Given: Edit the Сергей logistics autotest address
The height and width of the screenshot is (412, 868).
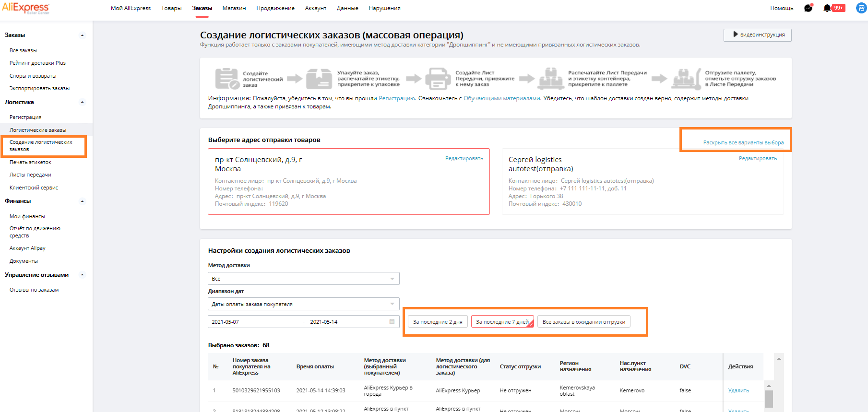Looking at the screenshot, I should (758, 158).
